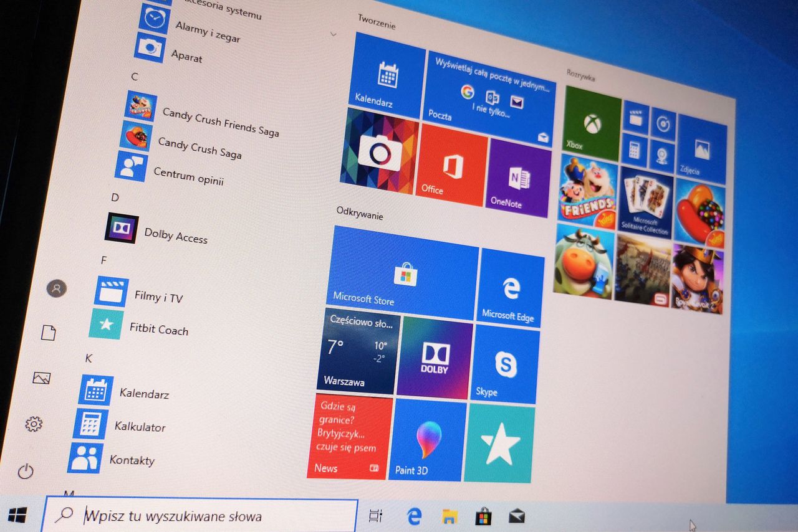Open the small Filmy i TV clapperboard tile

tap(636, 118)
